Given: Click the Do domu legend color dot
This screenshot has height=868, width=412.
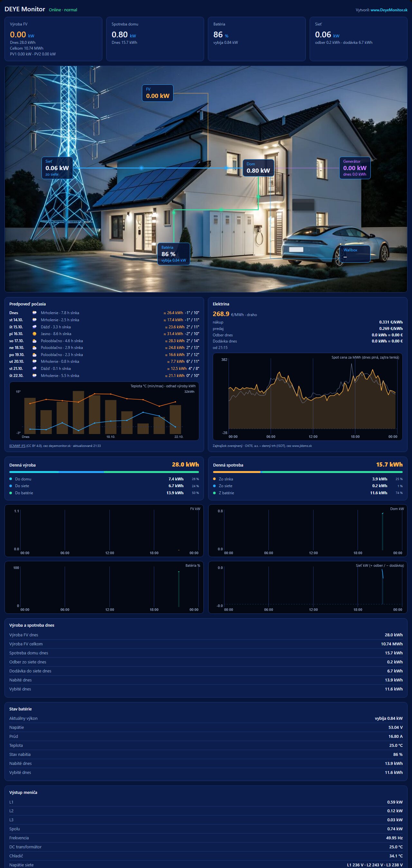Looking at the screenshot, I should tap(11, 479).
